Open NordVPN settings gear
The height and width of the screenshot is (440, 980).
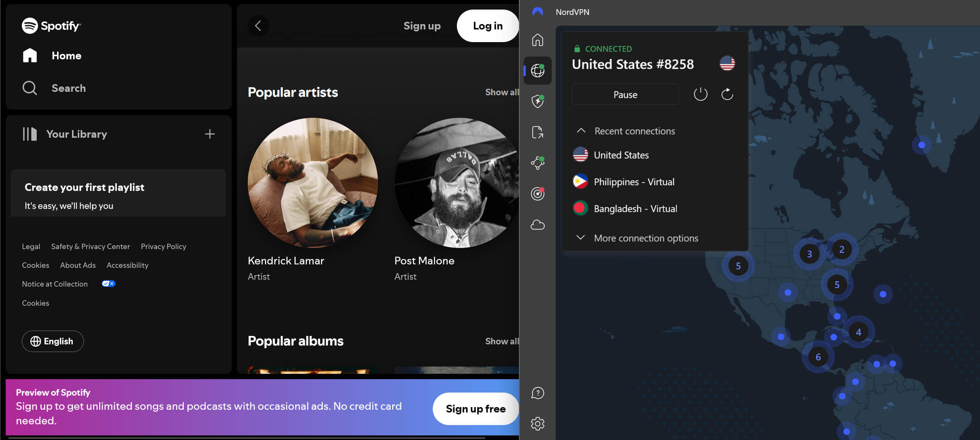coord(538,424)
